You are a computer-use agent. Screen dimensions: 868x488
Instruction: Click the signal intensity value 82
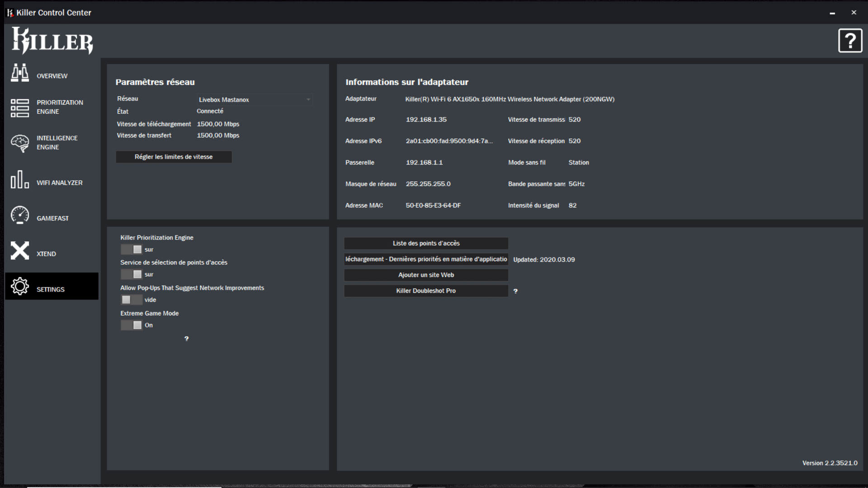(x=572, y=206)
